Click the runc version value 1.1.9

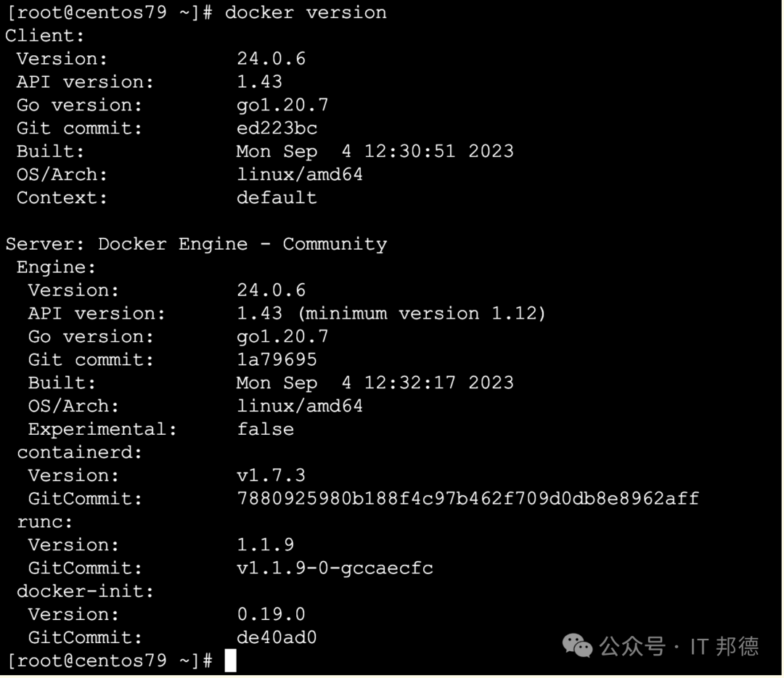click(x=266, y=544)
